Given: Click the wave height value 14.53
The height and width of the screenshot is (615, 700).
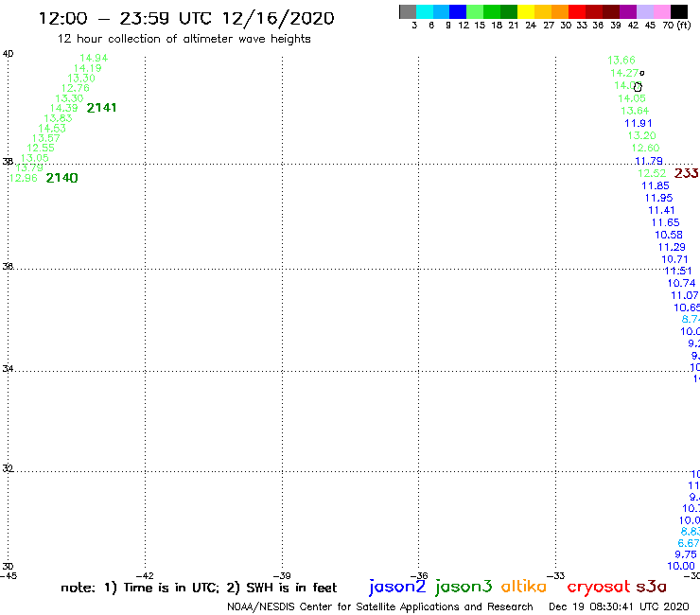Looking at the screenshot, I should [52, 128].
